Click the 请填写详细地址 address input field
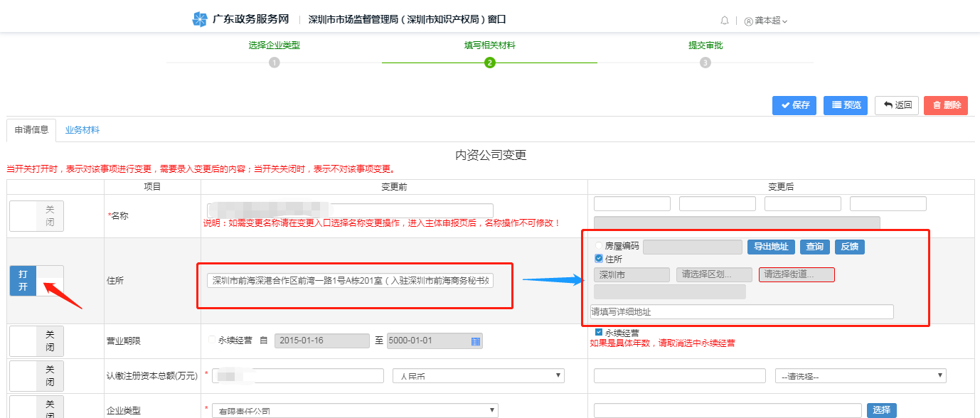Image resolution: width=980 pixels, height=418 pixels. 741,312
